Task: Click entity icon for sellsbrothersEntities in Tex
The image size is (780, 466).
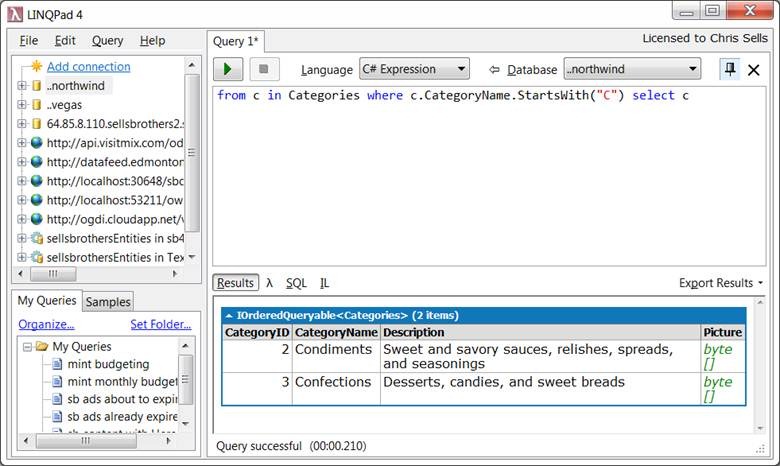Action: pyautogui.click(x=37, y=257)
